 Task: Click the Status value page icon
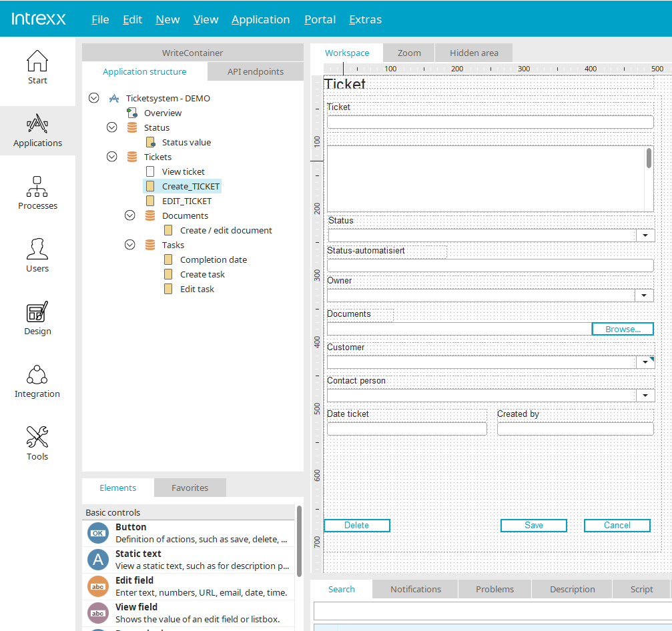point(150,142)
